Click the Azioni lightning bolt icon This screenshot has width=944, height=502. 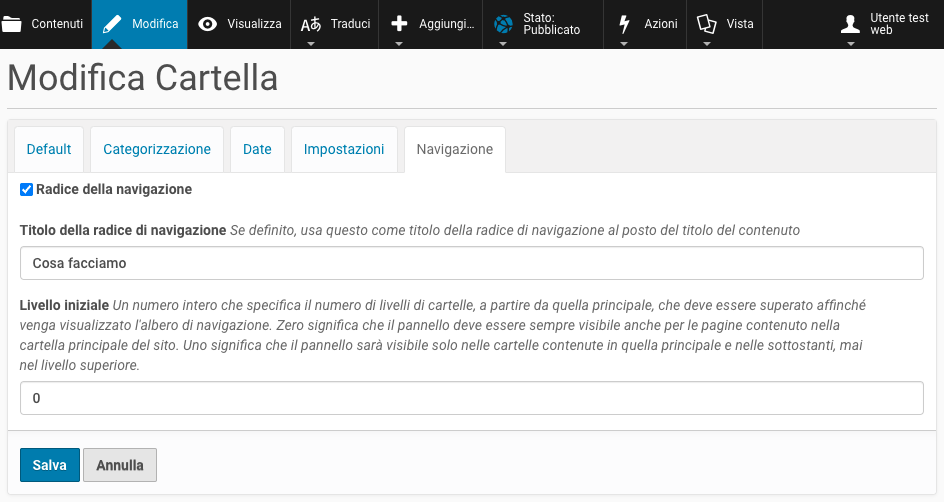pos(625,24)
